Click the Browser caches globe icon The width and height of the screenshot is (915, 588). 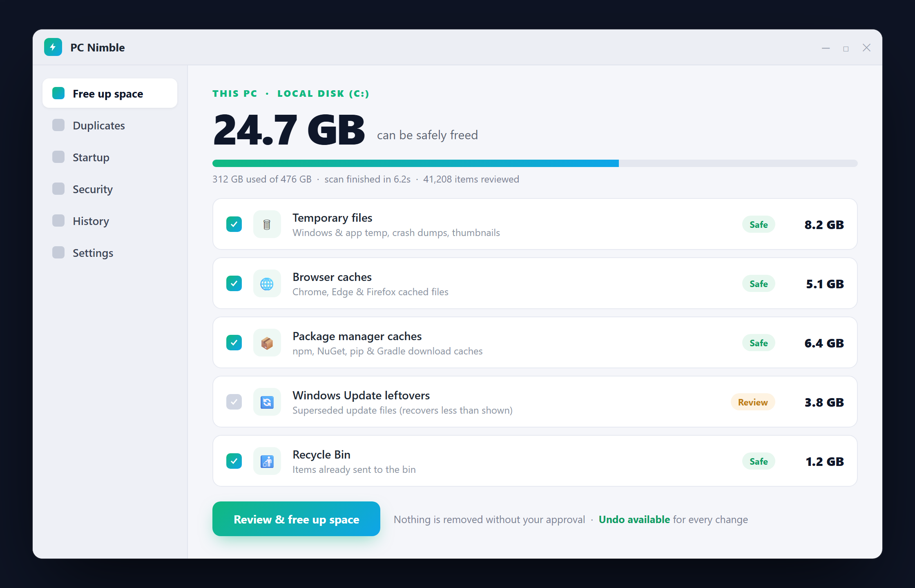point(267,283)
